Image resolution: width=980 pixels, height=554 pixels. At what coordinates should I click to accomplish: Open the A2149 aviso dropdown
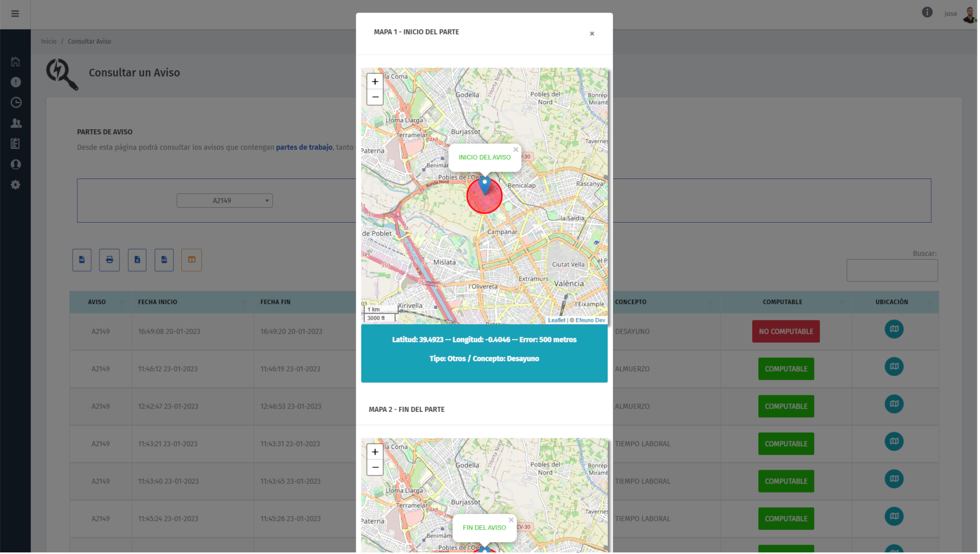coord(224,201)
